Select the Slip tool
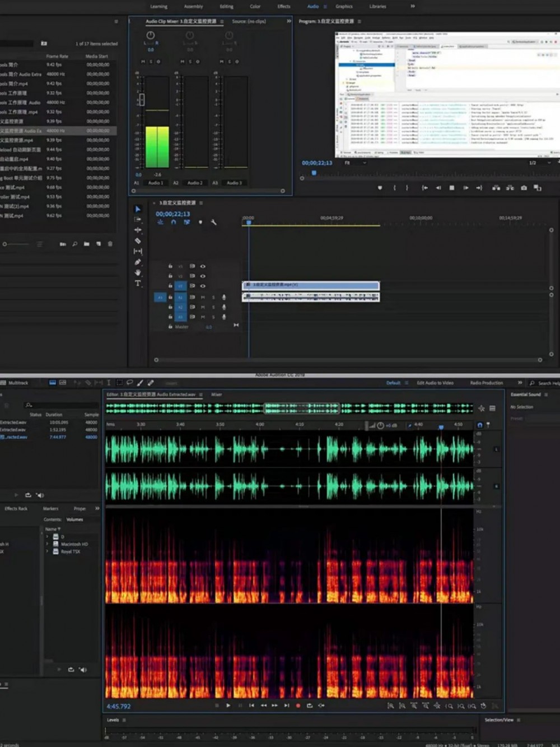The width and height of the screenshot is (560, 747). [138, 251]
